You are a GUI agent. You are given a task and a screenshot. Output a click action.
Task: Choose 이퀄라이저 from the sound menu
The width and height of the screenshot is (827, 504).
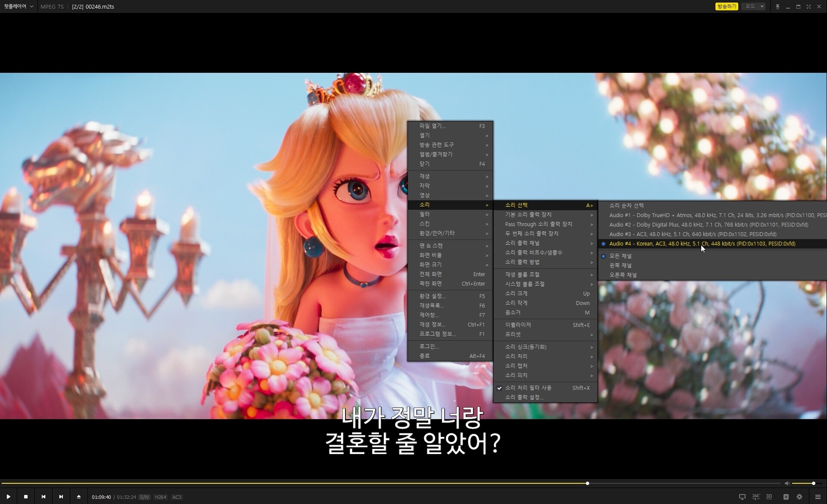(x=518, y=325)
